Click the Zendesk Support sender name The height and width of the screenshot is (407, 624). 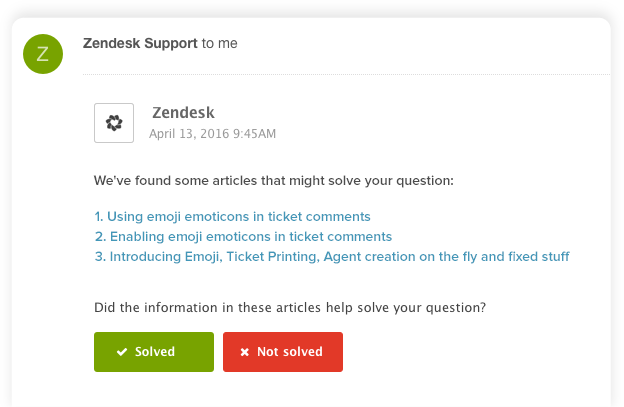140,43
